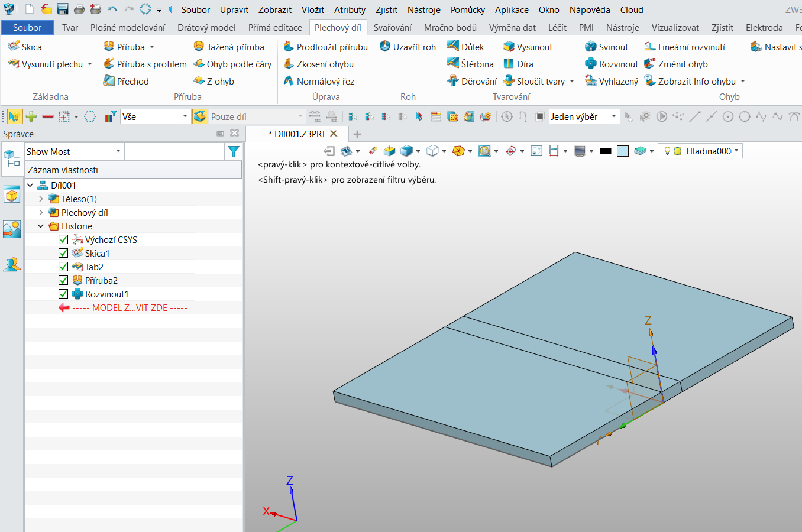Select the Díra hole tool
802x532 pixels.
pyautogui.click(x=518, y=64)
